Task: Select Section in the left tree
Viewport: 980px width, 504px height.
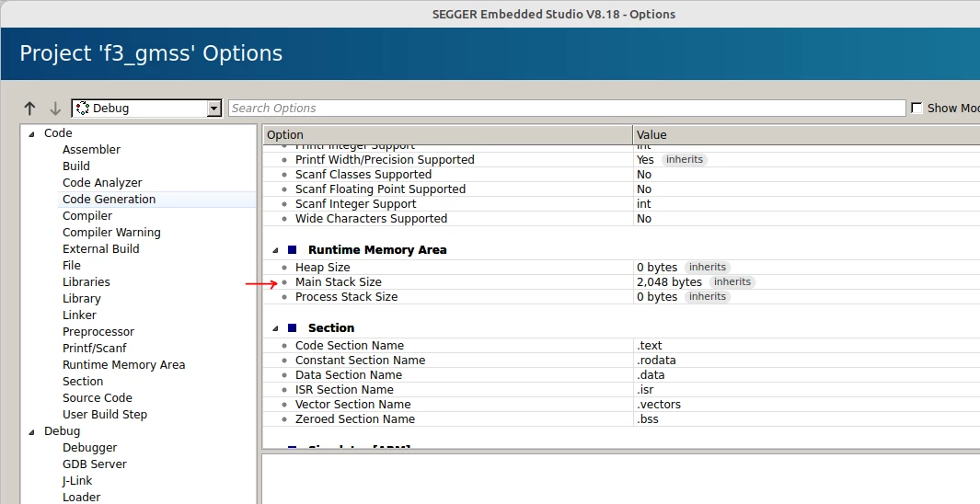Action: (x=83, y=381)
